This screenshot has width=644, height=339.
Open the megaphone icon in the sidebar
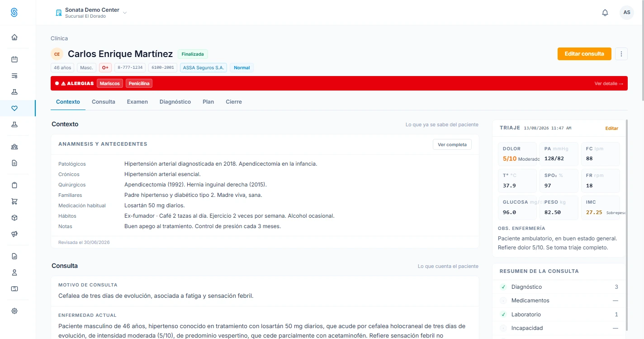coord(14,234)
